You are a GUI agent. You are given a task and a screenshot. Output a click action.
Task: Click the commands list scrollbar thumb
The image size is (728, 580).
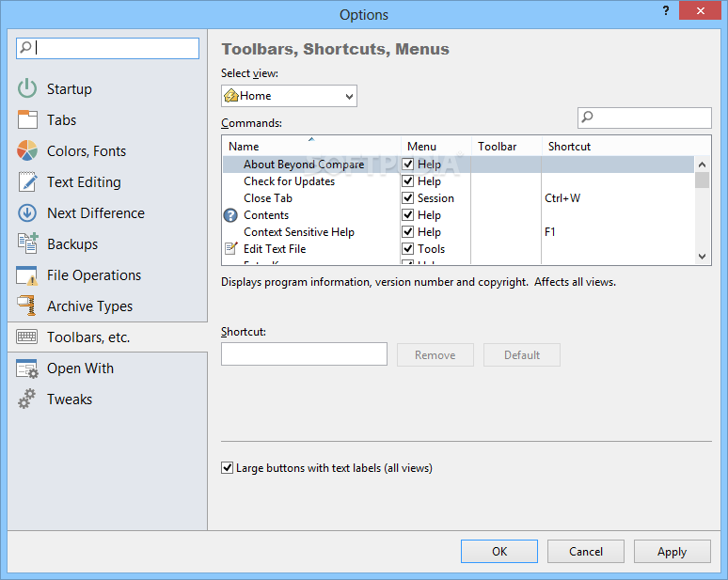pos(702,180)
